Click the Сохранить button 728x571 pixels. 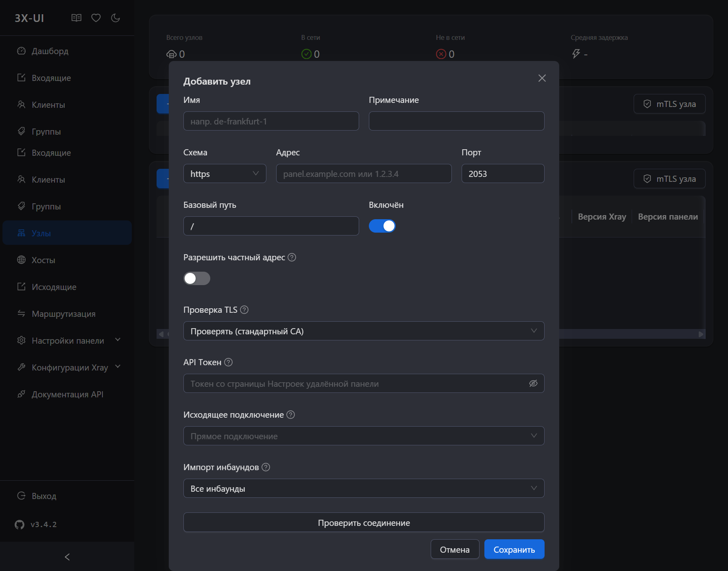coord(514,549)
